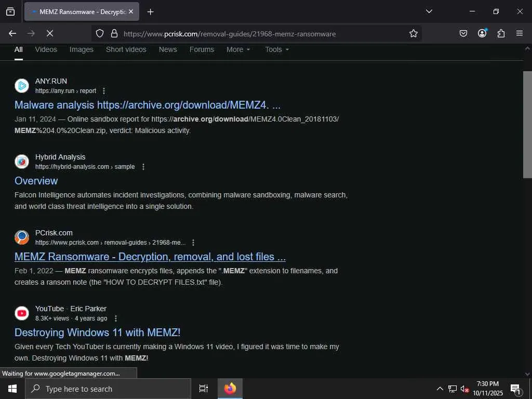The width and height of the screenshot is (532, 399).
Task: Click the URL address bar
Action: pyautogui.click(x=256, y=34)
